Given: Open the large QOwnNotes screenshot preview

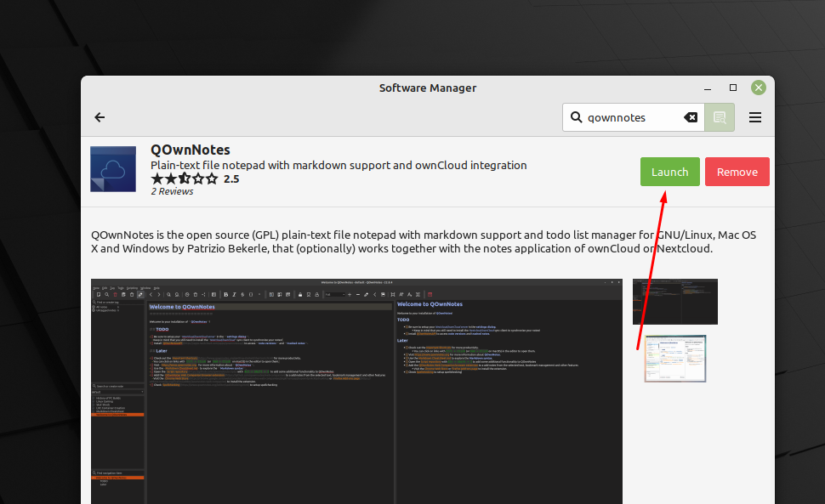Looking at the screenshot, I should [x=356, y=392].
